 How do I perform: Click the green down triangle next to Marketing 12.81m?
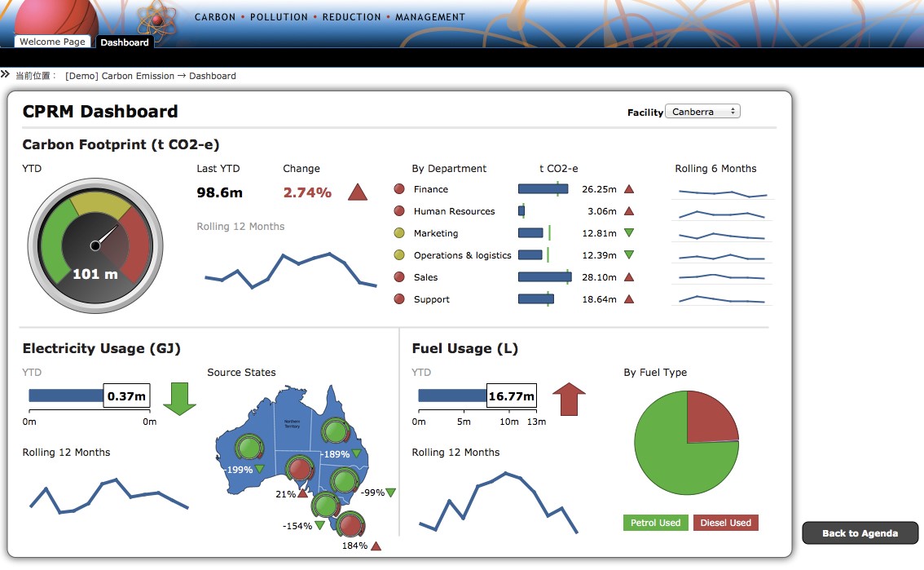(628, 233)
